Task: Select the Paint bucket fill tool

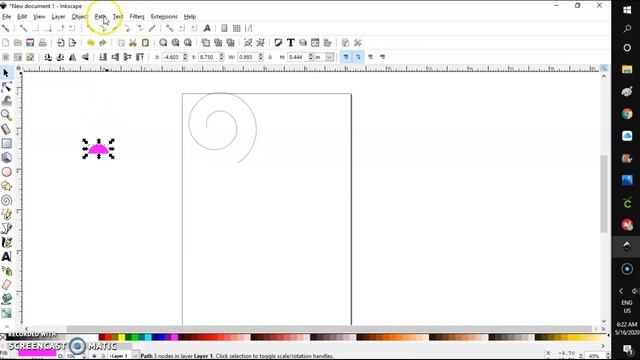Action: 6,299
